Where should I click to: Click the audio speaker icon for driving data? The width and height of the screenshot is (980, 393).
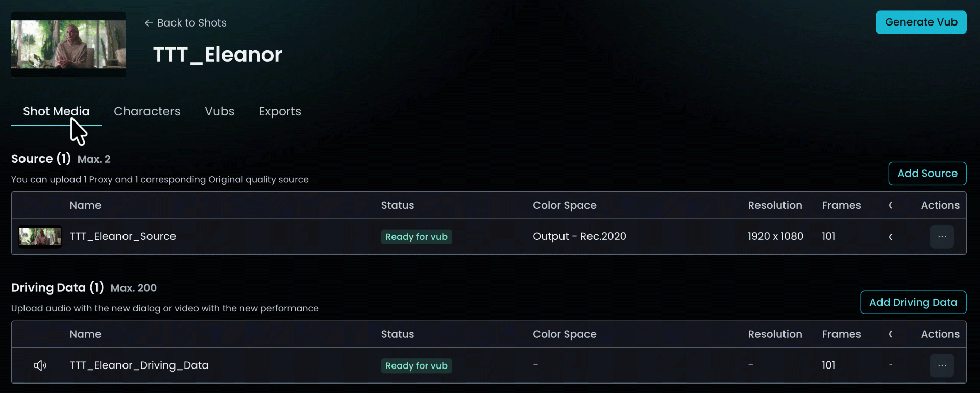[40, 365]
